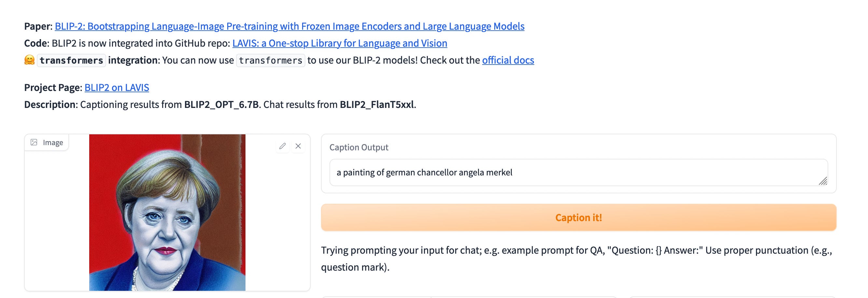Open the BLIP-2 Bootstrapping paper link
868x298 pixels.
[289, 26]
